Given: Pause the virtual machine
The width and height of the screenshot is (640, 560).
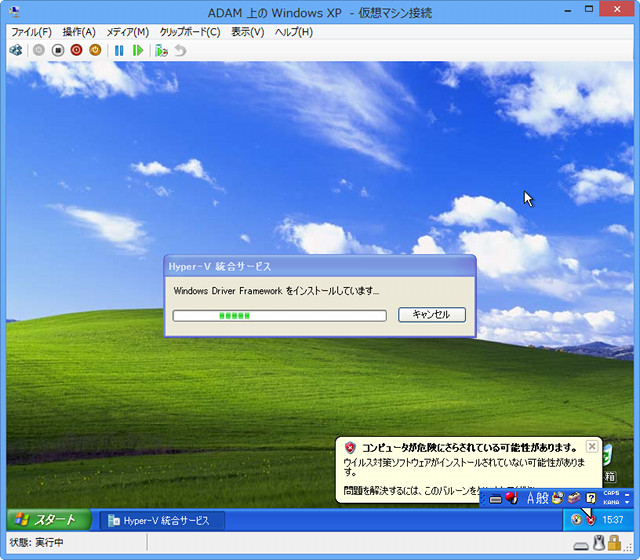Looking at the screenshot, I should 119,51.
